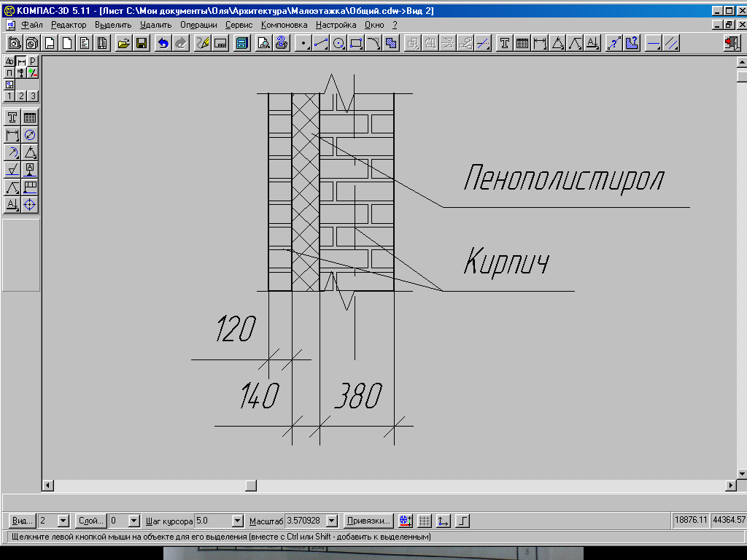Save the document with the floppy disk icon

coord(142,43)
